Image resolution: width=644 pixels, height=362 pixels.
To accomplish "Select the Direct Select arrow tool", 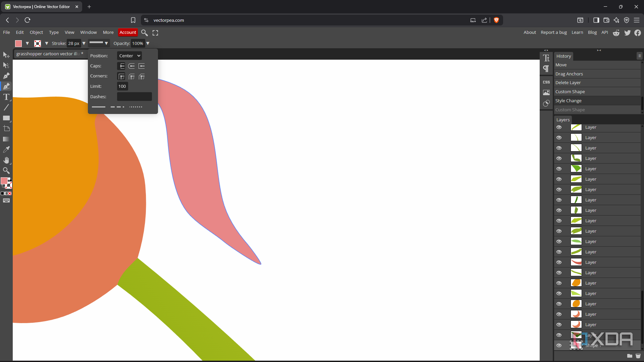I will click(6, 65).
